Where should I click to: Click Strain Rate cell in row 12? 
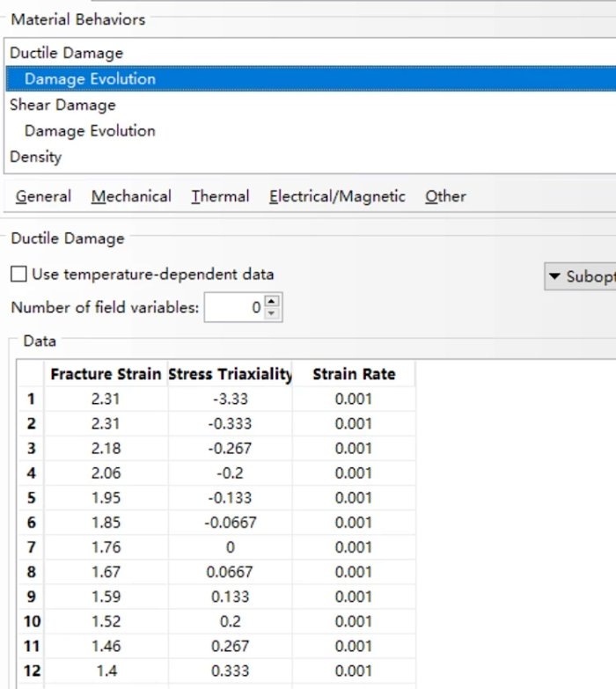pos(354,671)
